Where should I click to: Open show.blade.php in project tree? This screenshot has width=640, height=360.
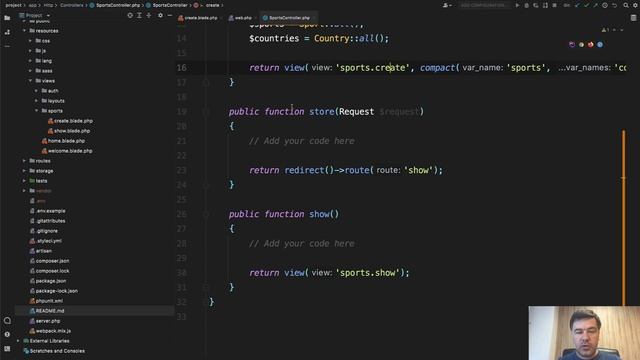pyautogui.click(x=69, y=131)
